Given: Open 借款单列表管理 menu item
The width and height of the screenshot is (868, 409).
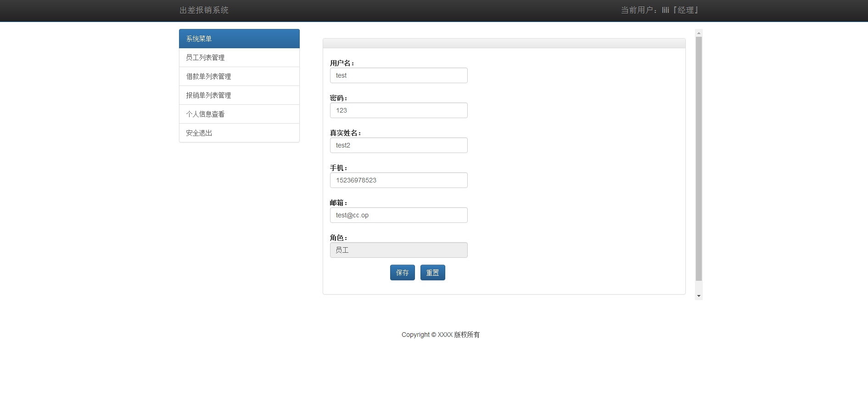Looking at the screenshot, I should click(239, 76).
